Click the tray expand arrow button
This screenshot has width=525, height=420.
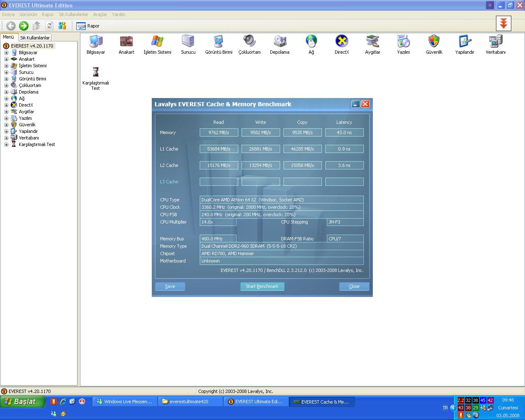tap(453, 408)
